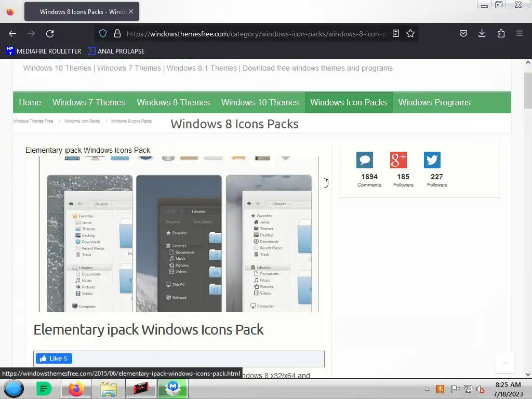
Task: Click the Twitter followers icon
Action: coord(432,160)
